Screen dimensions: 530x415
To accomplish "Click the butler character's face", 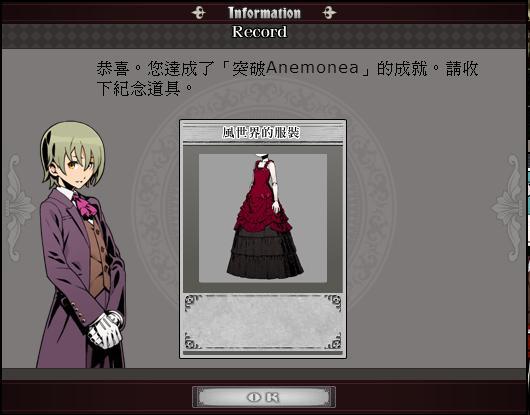I will pyautogui.click(x=75, y=167).
